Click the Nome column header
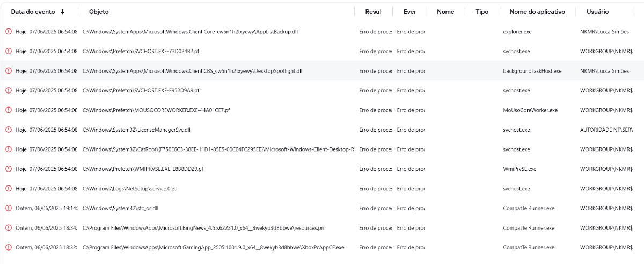This screenshot has height=264, width=644. point(445,12)
